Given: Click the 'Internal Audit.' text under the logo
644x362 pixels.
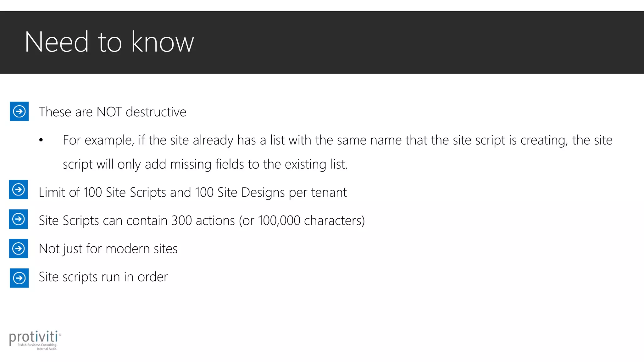Looking at the screenshot, I should pos(47,348).
